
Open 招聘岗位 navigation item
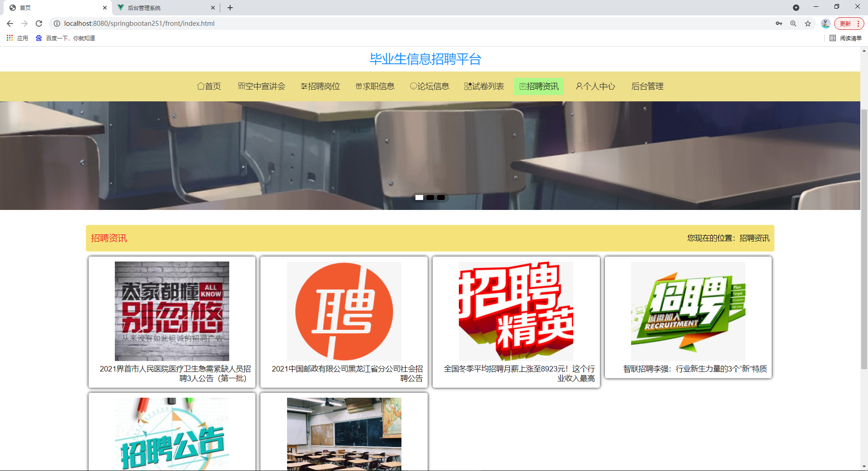point(321,86)
